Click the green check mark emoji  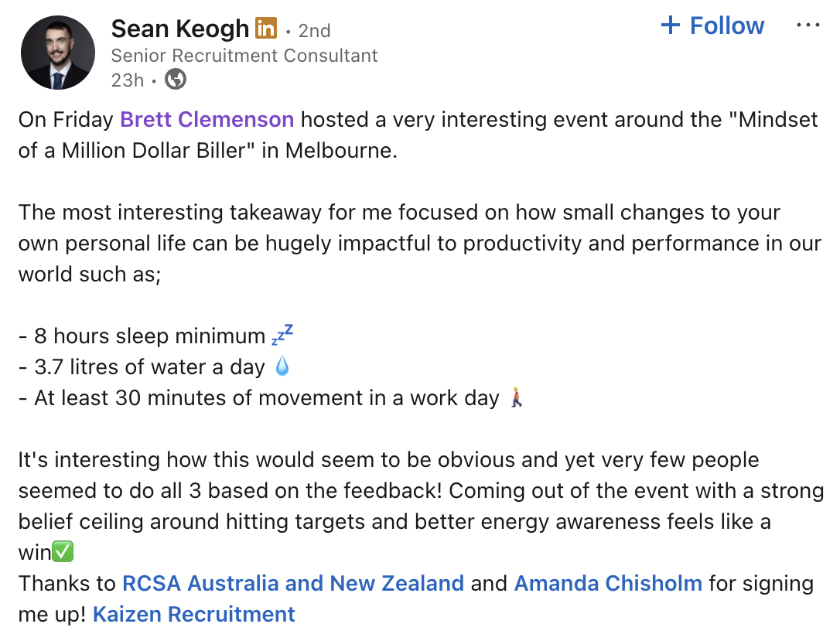pyautogui.click(x=63, y=552)
